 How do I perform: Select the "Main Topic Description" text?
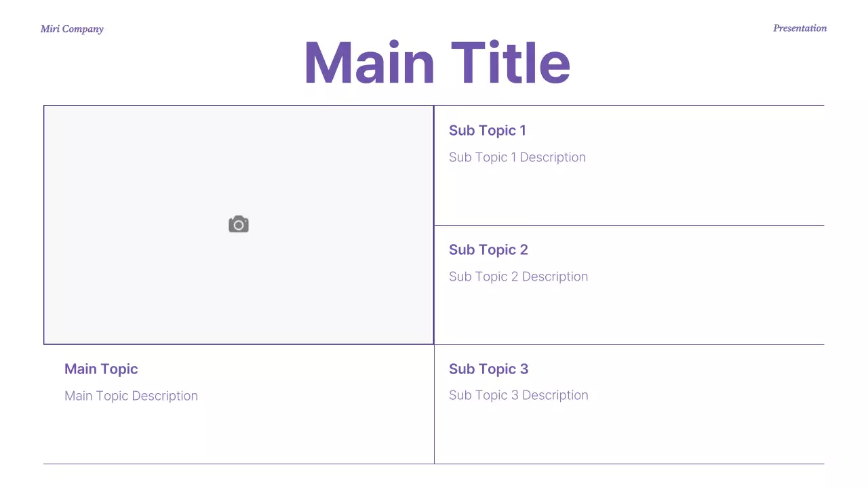(131, 396)
